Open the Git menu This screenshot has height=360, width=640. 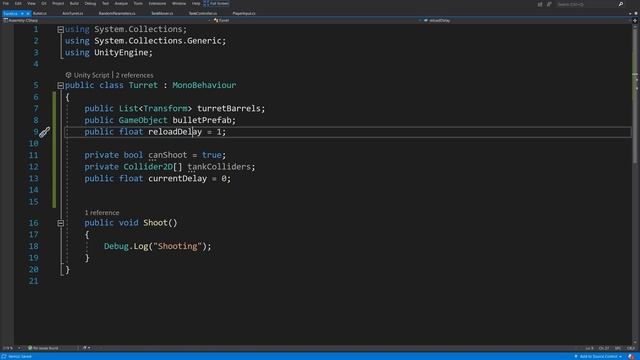click(44, 3)
